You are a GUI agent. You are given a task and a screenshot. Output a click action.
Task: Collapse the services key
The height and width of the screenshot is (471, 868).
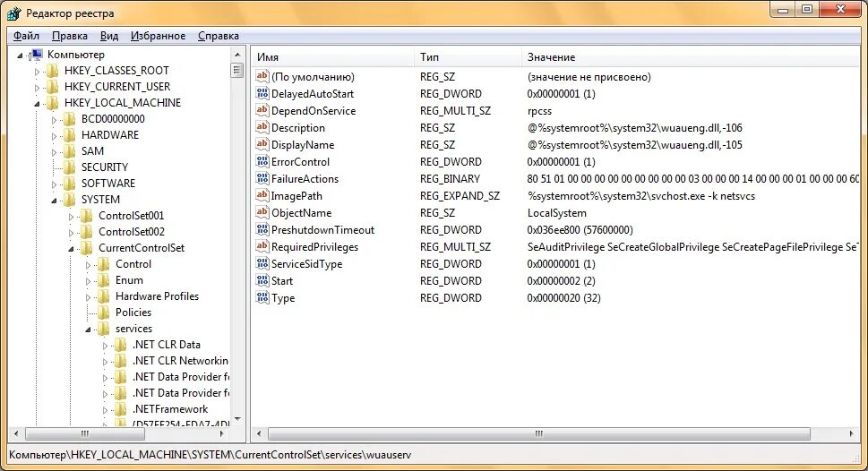(x=88, y=330)
